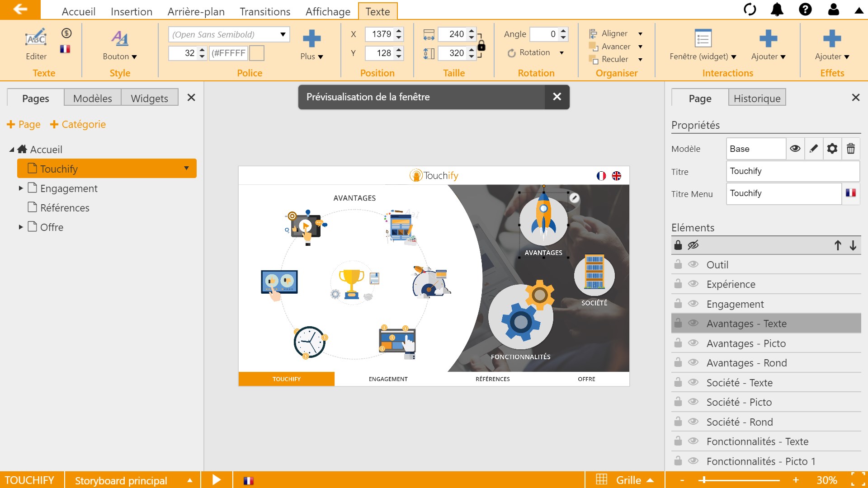Edit the Base model with pencil icon
The width and height of the screenshot is (868, 488).
pos(814,149)
